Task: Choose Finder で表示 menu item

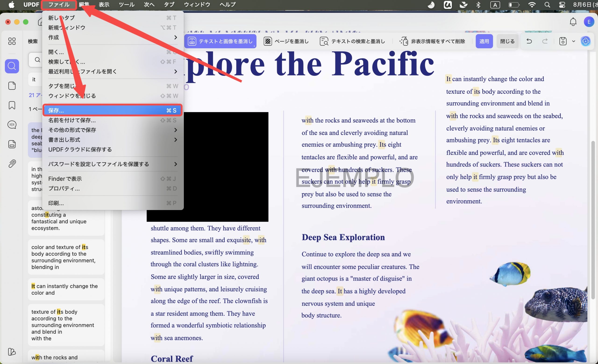Action: point(113,179)
